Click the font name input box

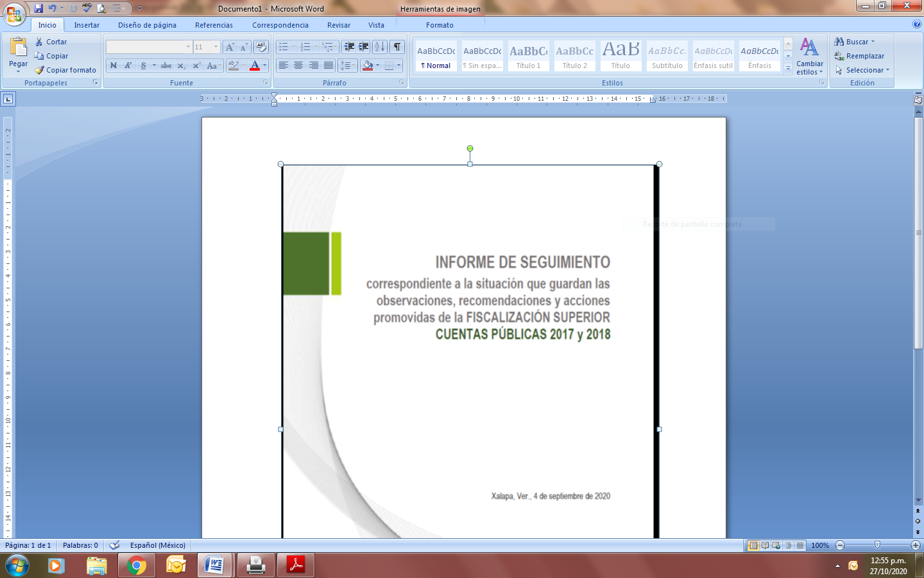[x=146, y=47]
